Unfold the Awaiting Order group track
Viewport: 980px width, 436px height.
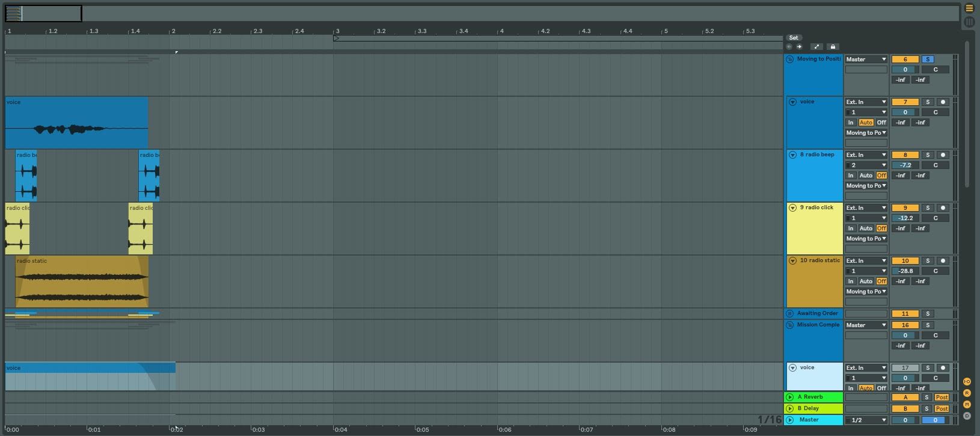click(790, 313)
